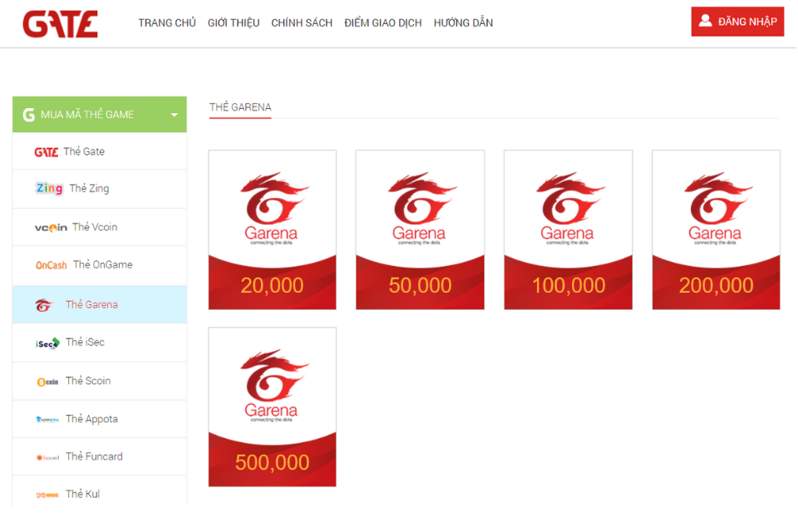Open the GIỚI THIỆU menu item

pos(234,23)
